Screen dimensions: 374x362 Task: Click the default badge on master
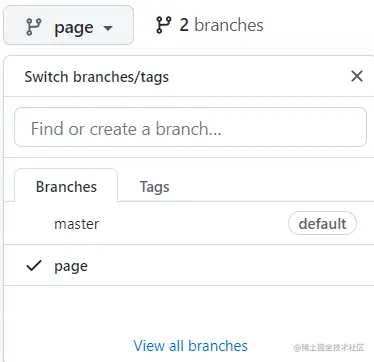click(322, 223)
